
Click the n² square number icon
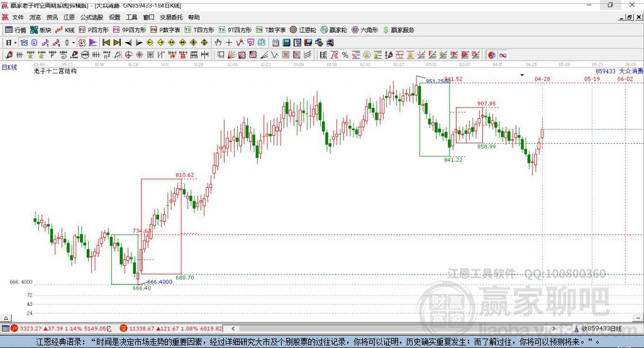click(107, 55)
